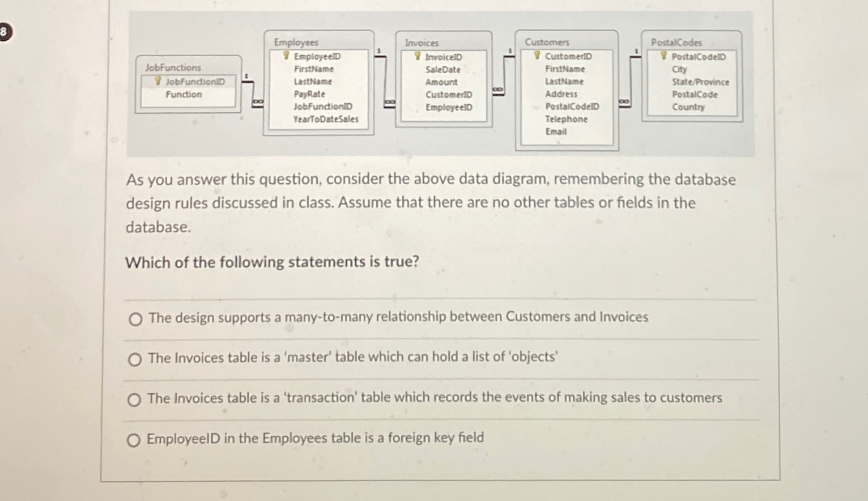Click the Customers table header

pyautogui.click(x=547, y=42)
